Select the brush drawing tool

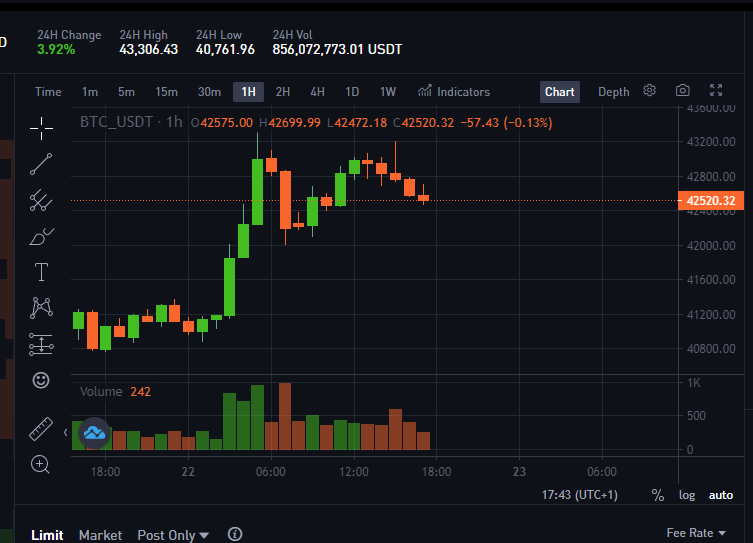pos(41,236)
